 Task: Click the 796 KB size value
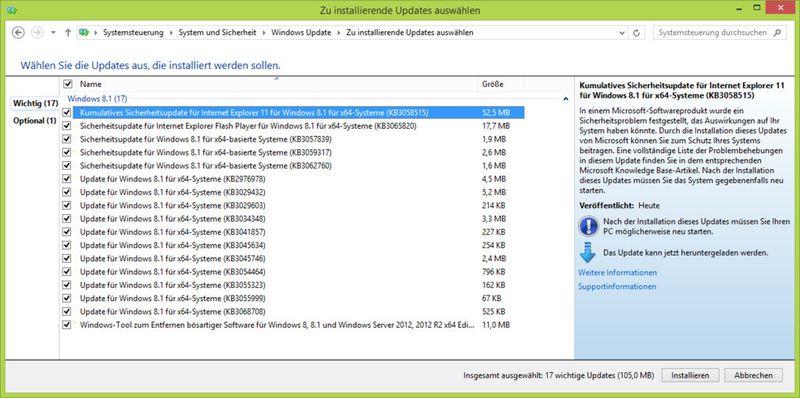(x=493, y=271)
